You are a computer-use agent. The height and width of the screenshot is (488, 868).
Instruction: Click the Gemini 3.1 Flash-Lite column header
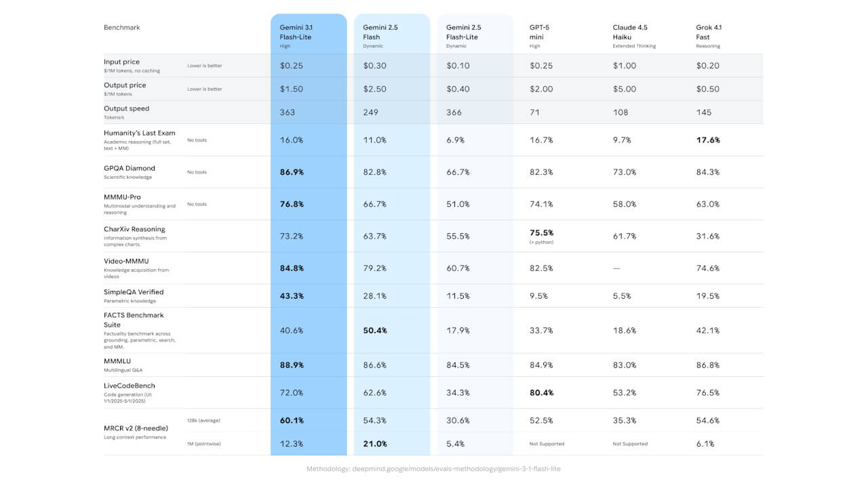(x=296, y=32)
